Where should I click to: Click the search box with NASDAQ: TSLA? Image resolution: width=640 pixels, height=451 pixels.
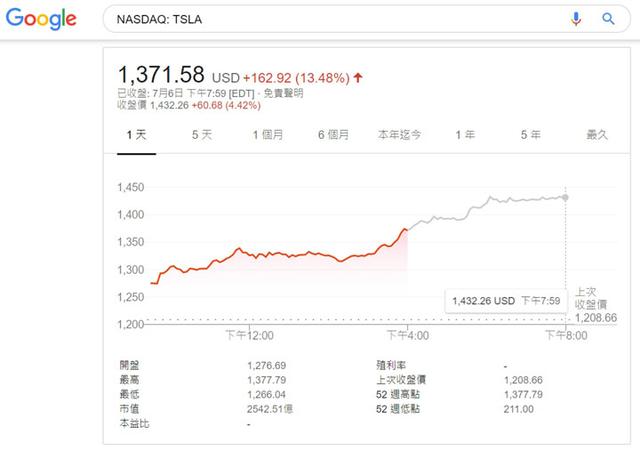point(330,19)
